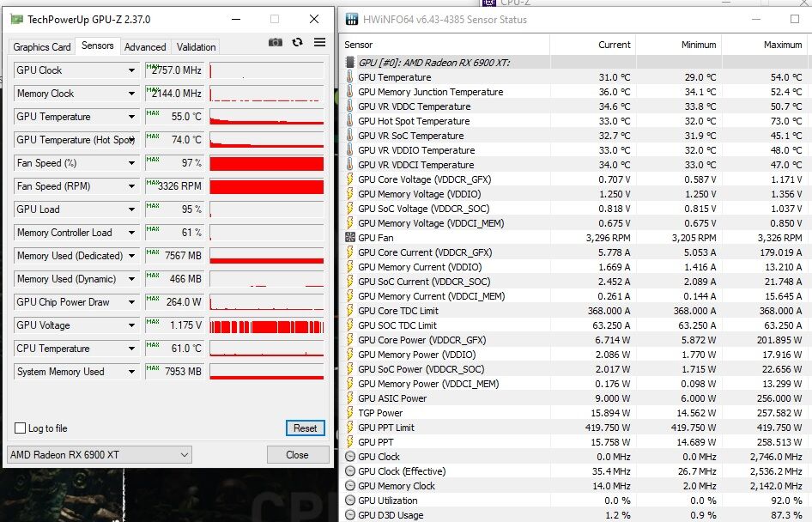
Task: Click the HWiNFO64 title bar icon
Action: coord(352,20)
